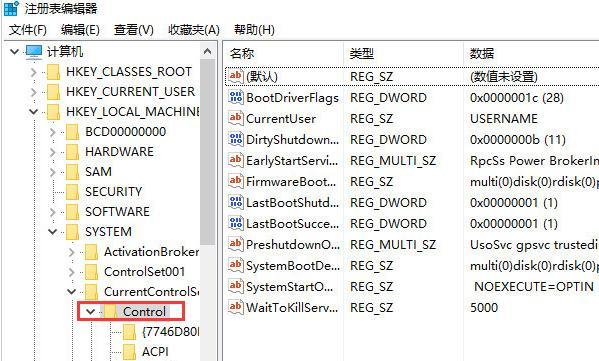This screenshot has width=599, height=361.
Task: Select the CurrentUser string value icon
Action: [x=235, y=118]
